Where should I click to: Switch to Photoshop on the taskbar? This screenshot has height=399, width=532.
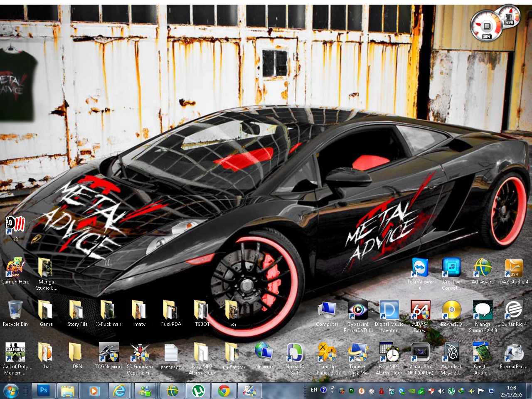coord(43,391)
